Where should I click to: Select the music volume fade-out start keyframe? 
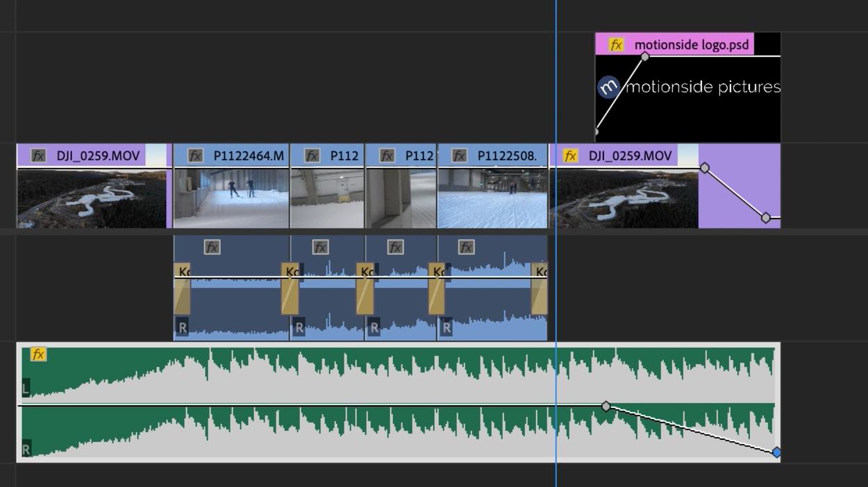(606, 406)
